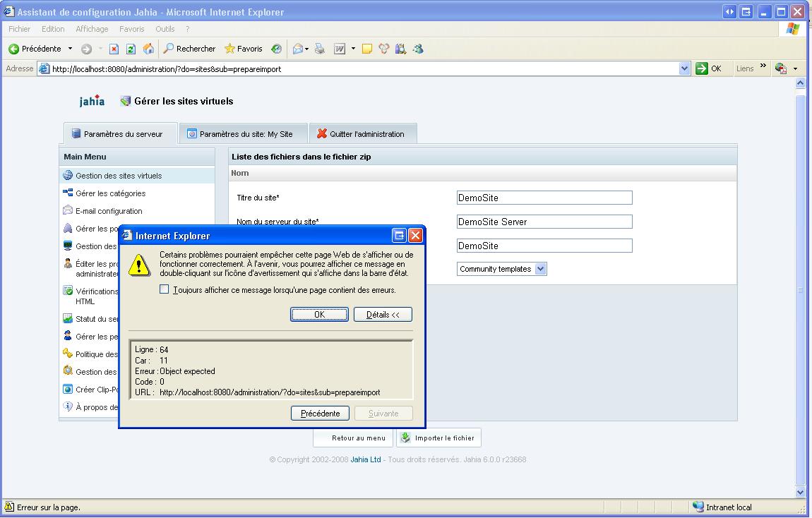The image size is (812, 518).
Task: Click the Importer le fichier button
Action: tap(438, 438)
